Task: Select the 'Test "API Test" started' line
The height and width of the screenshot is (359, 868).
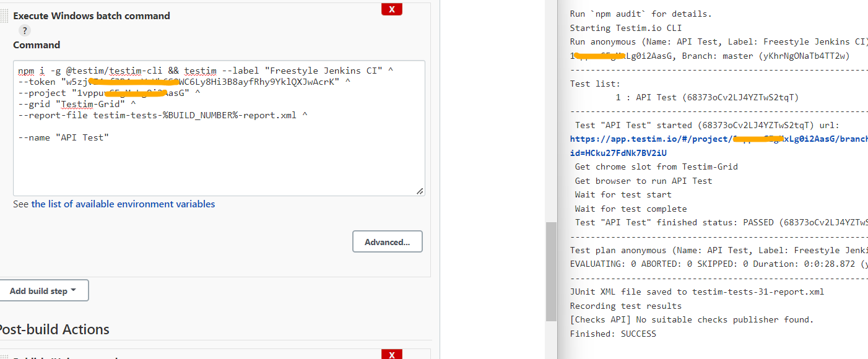Action: pyautogui.click(x=707, y=125)
